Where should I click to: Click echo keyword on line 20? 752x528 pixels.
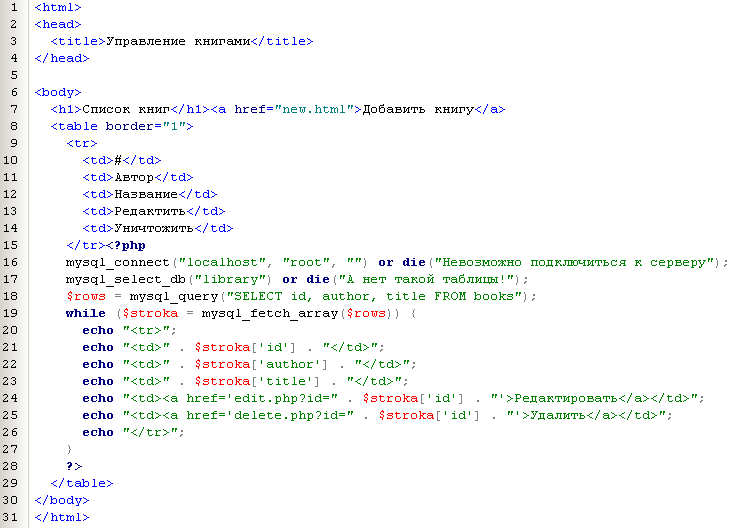tap(98, 330)
